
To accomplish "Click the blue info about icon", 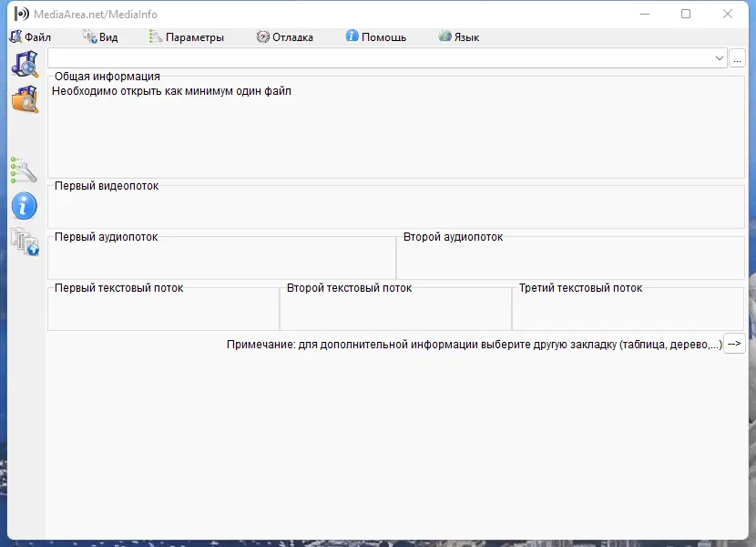I will (24, 206).
